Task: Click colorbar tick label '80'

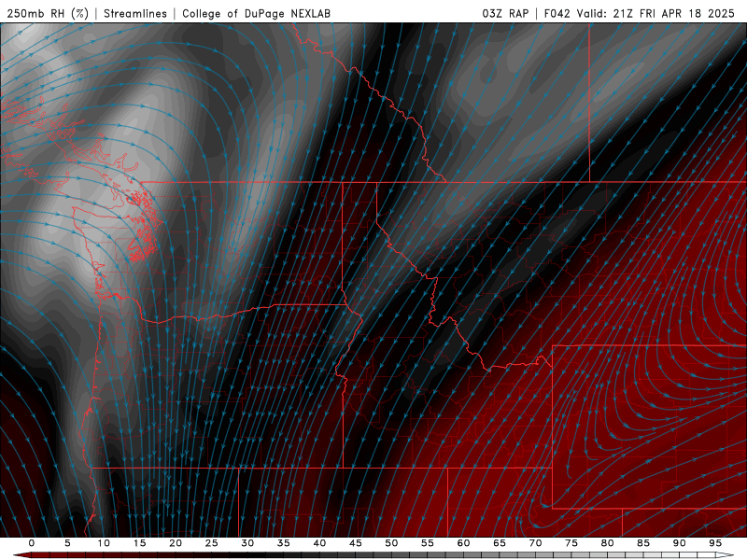Action: tap(608, 543)
